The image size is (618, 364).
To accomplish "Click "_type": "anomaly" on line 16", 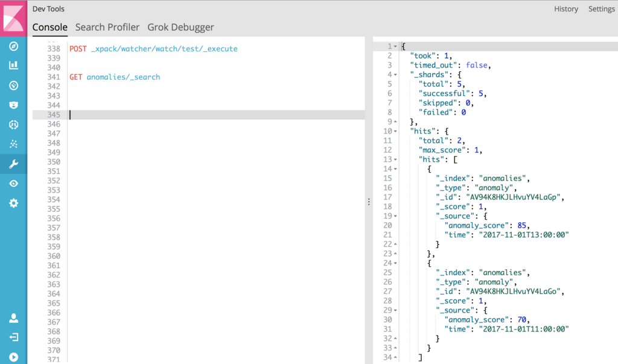I will pyautogui.click(x=476, y=188).
